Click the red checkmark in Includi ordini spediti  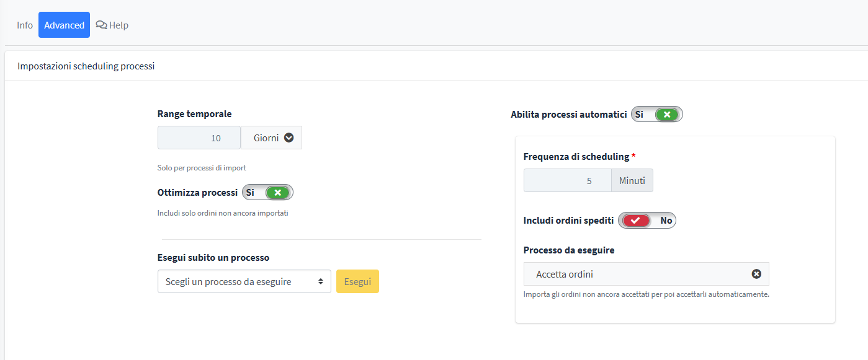point(635,221)
